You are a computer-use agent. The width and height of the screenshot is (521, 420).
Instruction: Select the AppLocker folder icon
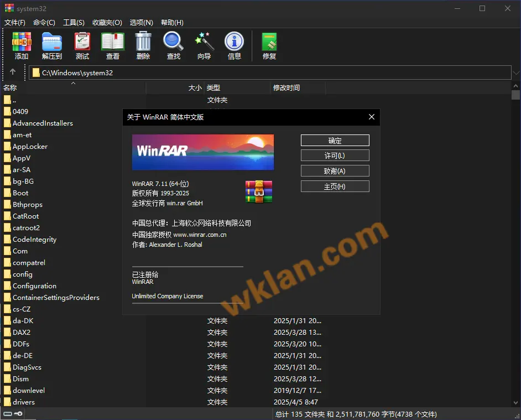coord(7,146)
